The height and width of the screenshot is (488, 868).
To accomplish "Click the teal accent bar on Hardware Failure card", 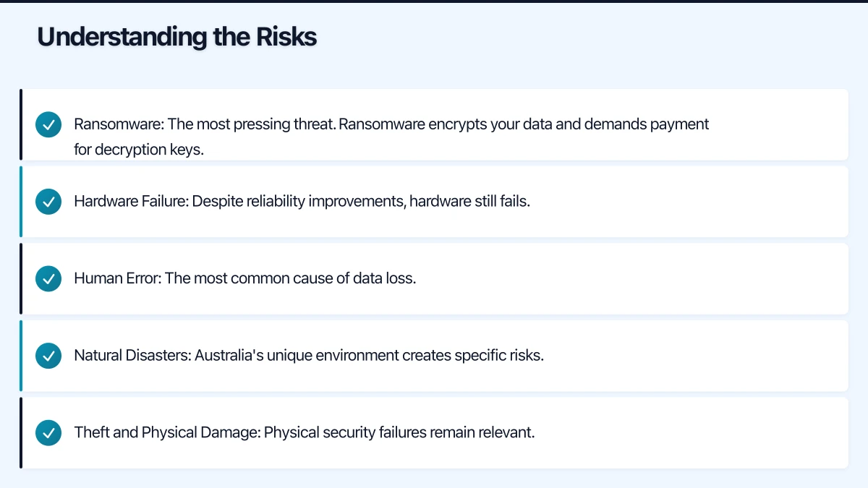I will point(21,202).
